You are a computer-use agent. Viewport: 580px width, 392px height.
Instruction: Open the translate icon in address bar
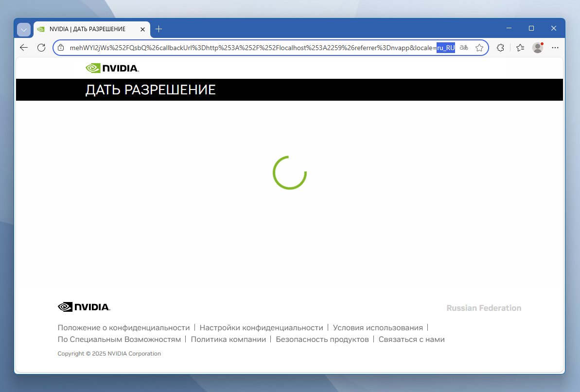(464, 48)
